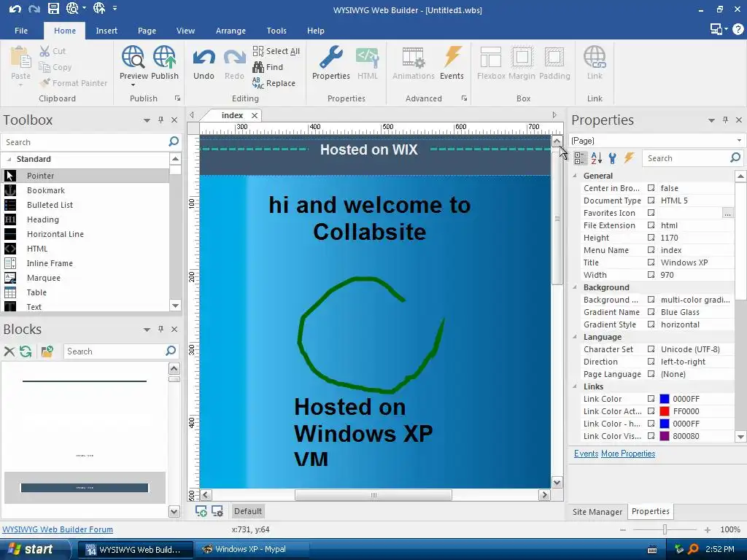Click the Blocks folder icon

pyautogui.click(x=47, y=351)
